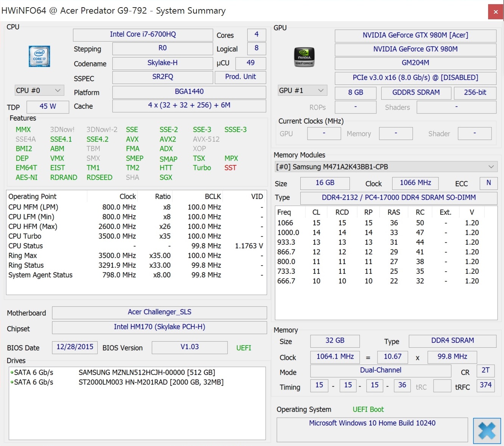Click the Acer Challenger_SLS motherboard field
The height and width of the screenshot is (446, 504).
coord(159,312)
